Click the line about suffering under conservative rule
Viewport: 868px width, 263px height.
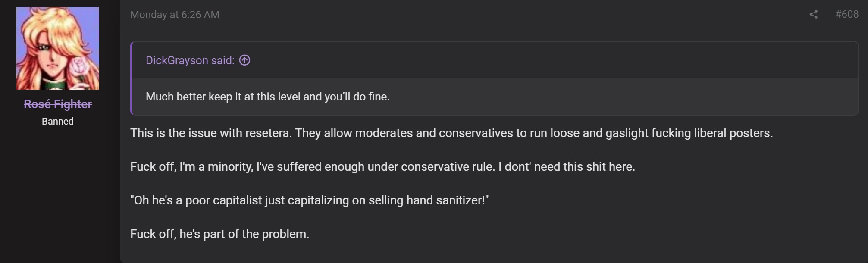pos(382,166)
